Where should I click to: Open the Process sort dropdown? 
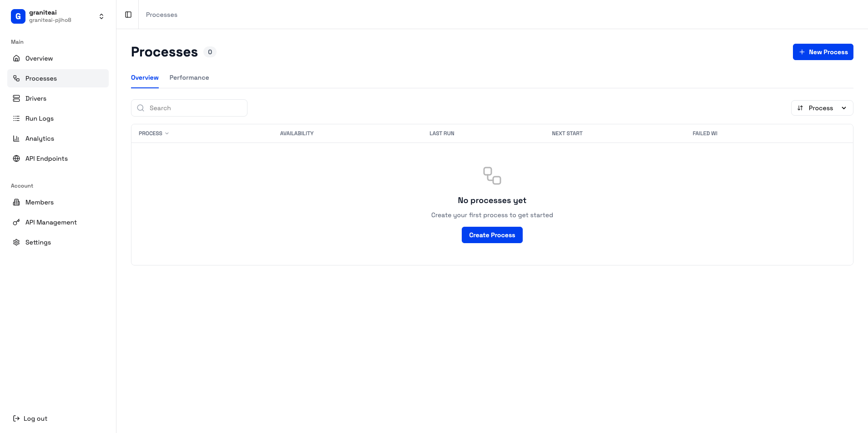coord(822,108)
